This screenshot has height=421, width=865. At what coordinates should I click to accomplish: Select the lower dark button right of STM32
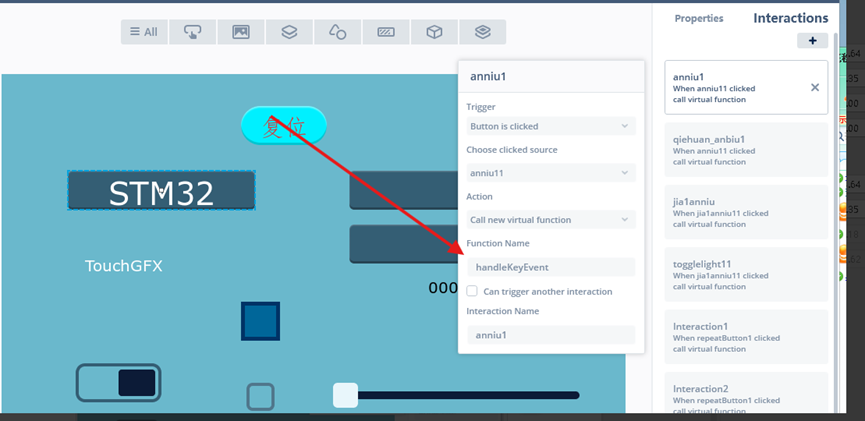click(x=404, y=244)
